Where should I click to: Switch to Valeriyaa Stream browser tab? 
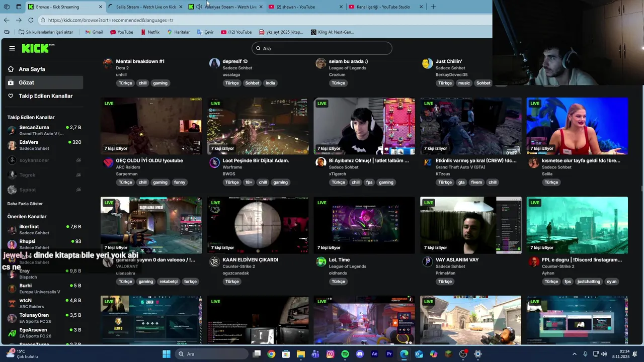click(230, 7)
